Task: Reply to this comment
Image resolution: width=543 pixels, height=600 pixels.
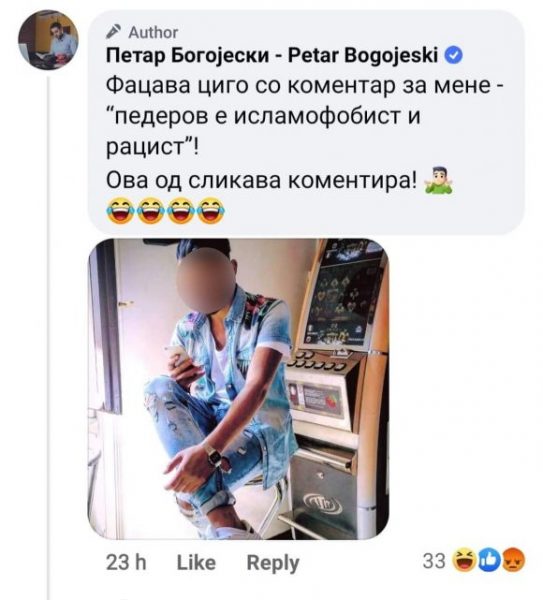Action: pos(273,563)
